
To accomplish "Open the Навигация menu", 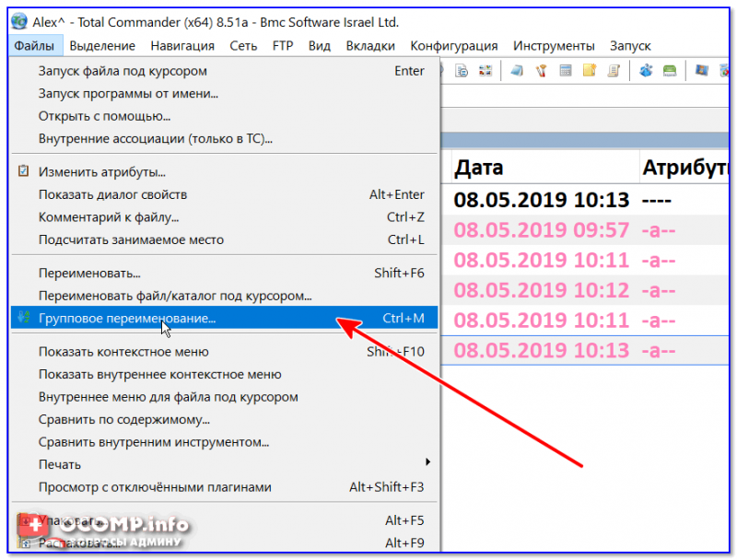I will 182,46.
